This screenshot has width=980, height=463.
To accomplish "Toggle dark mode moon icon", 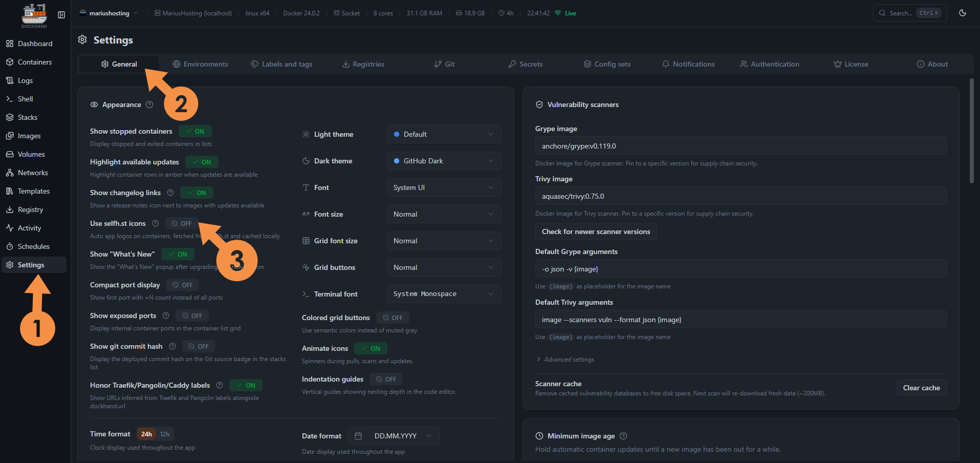I will click(x=963, y=13).
